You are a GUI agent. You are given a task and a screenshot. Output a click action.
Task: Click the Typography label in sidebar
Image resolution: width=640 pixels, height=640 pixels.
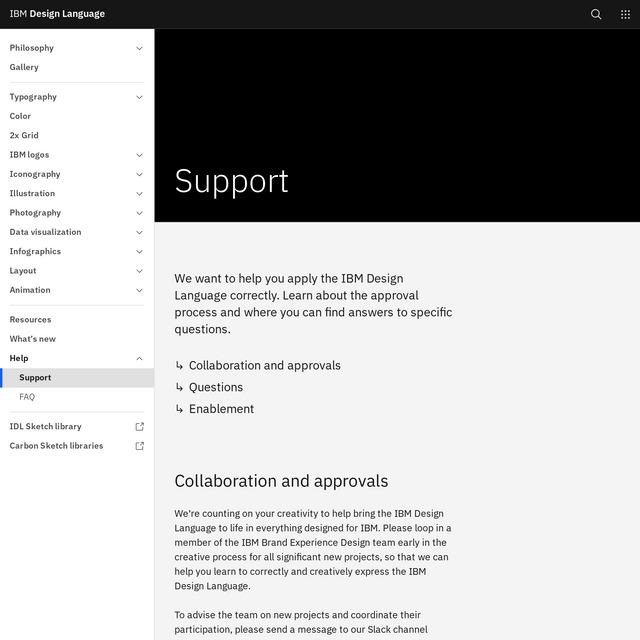tap(33, 97)
